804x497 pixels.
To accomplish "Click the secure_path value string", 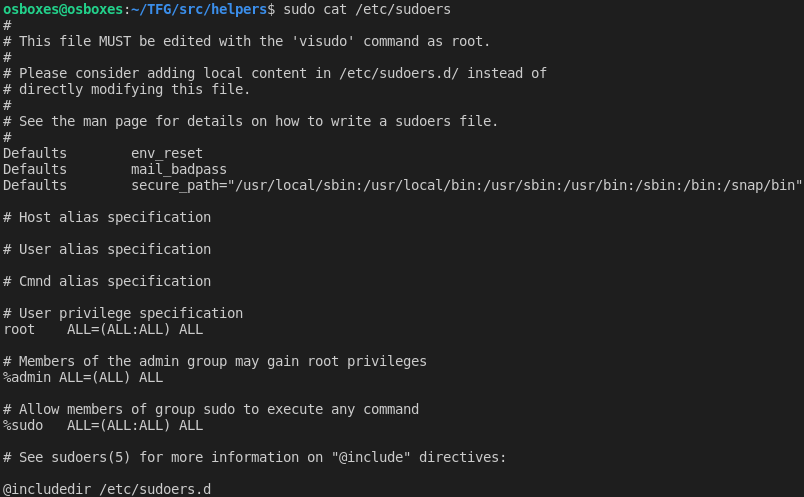I will click(x=467, y=185).
